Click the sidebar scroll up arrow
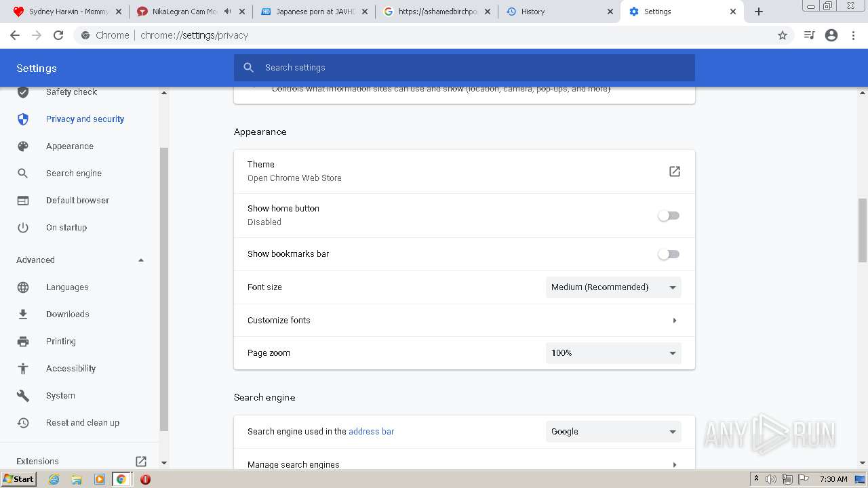 (x=163, y=92)
